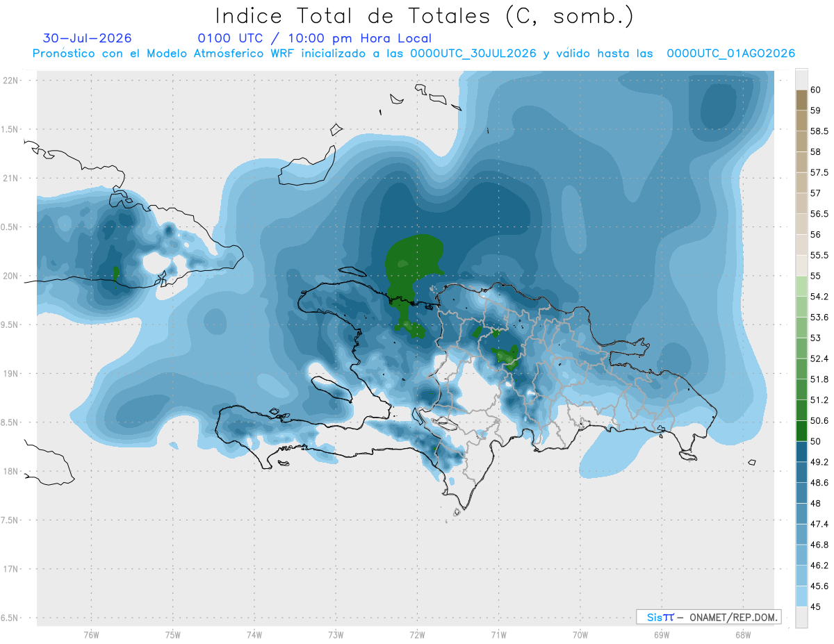Click the pale green legend band between 54.2 and 55
The height and width of the screenshot is (644, 834).
(x=801, y=286)
